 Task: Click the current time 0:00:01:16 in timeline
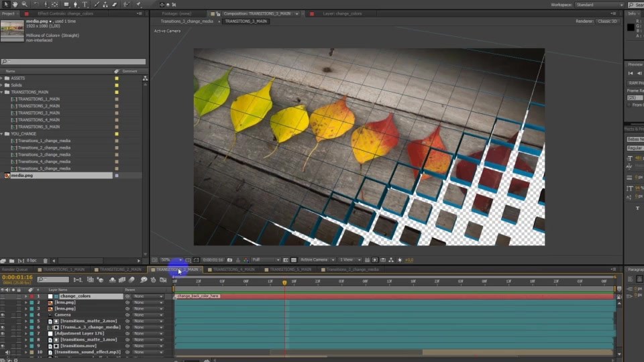[x=17, y=278]
